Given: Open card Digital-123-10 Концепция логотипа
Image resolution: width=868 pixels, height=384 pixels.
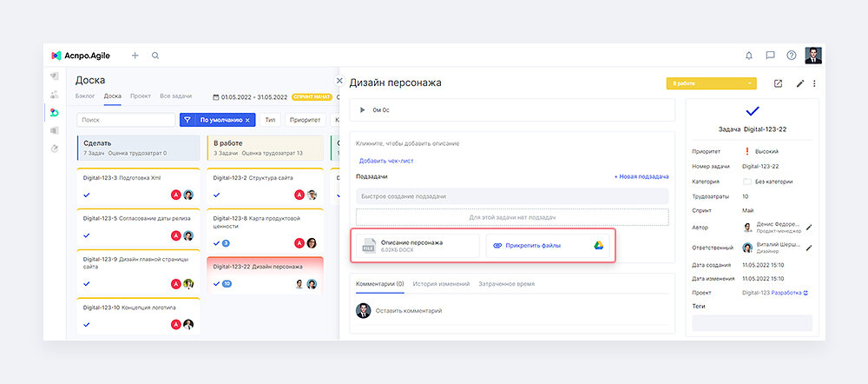Looking at the screenshot, I should click(x=138, y=316).
